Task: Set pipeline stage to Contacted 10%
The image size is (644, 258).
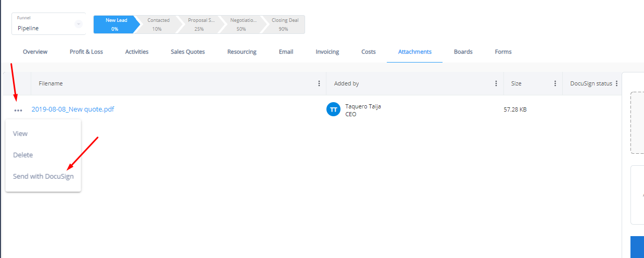Action: click(158, 24)
